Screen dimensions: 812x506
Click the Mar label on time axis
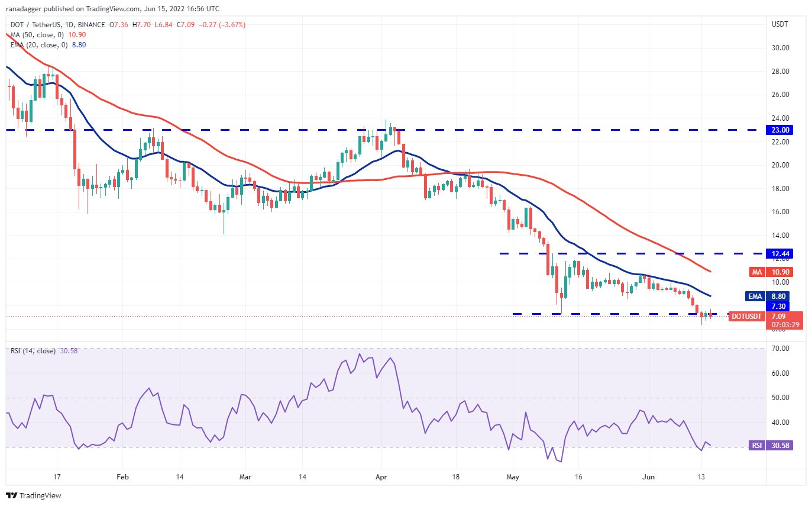pyautogui.click(x=246, y=476)
